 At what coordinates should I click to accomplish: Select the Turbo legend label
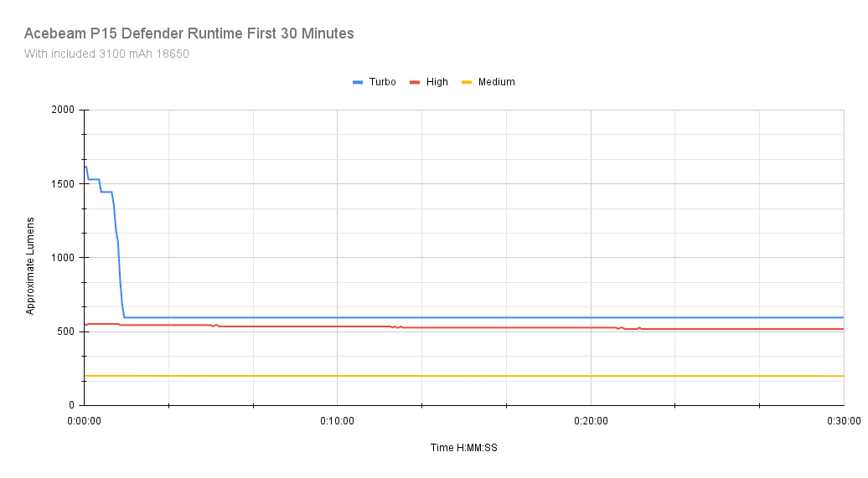tap(382, 82)
